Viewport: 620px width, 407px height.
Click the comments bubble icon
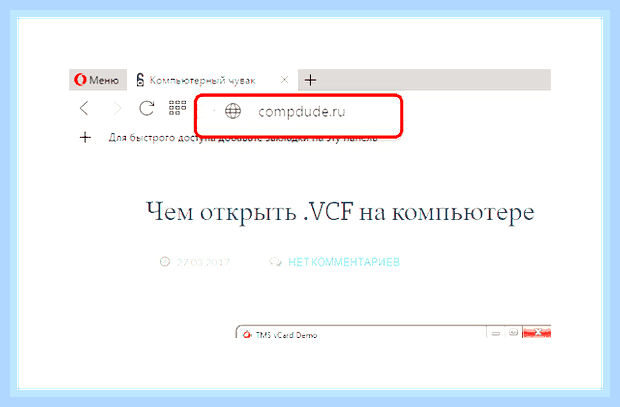pos(275,262)
